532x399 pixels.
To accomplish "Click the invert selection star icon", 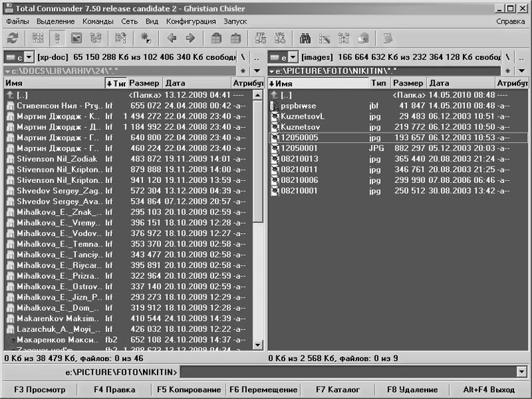I will tap(146, 38).
